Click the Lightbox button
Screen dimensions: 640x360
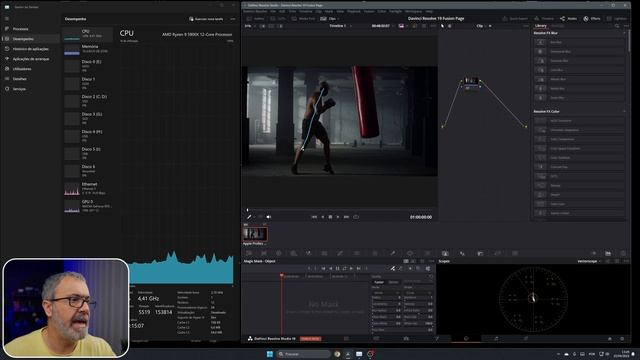coord(616,18)
